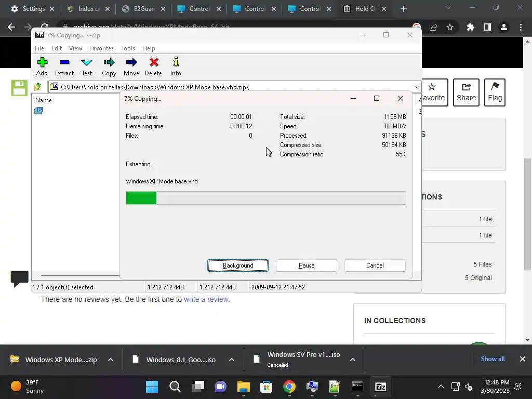Open Chrome profile icon
The image size is (532, 399).
coord(504,27)
